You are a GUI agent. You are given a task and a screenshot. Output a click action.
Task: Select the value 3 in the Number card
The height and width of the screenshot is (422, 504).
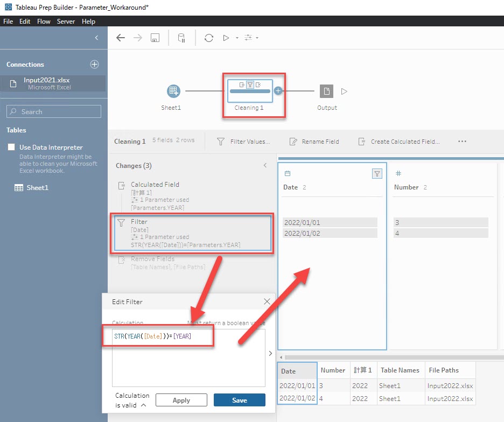(440, 222)
